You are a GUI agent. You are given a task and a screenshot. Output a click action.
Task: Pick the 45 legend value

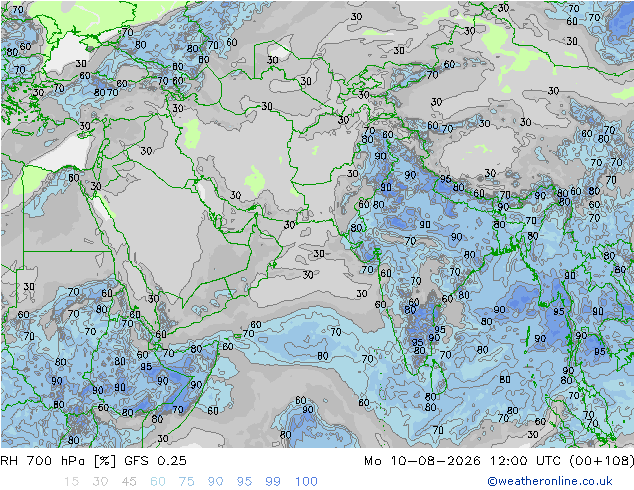pyautogui.click(x=129, y=482)
